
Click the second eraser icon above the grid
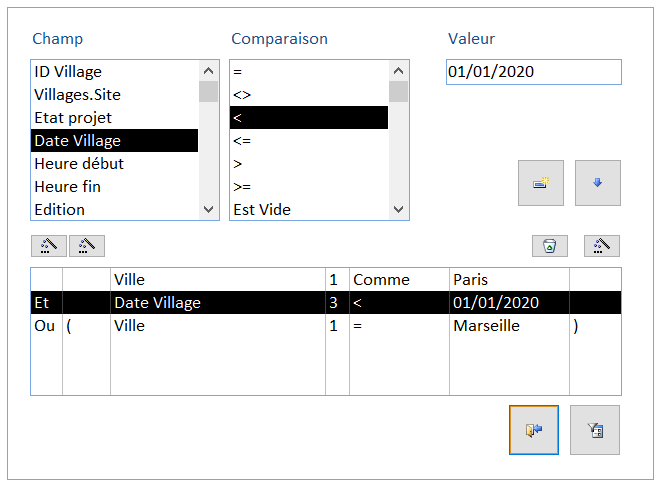pyautogui.click(x=86, y=246)
